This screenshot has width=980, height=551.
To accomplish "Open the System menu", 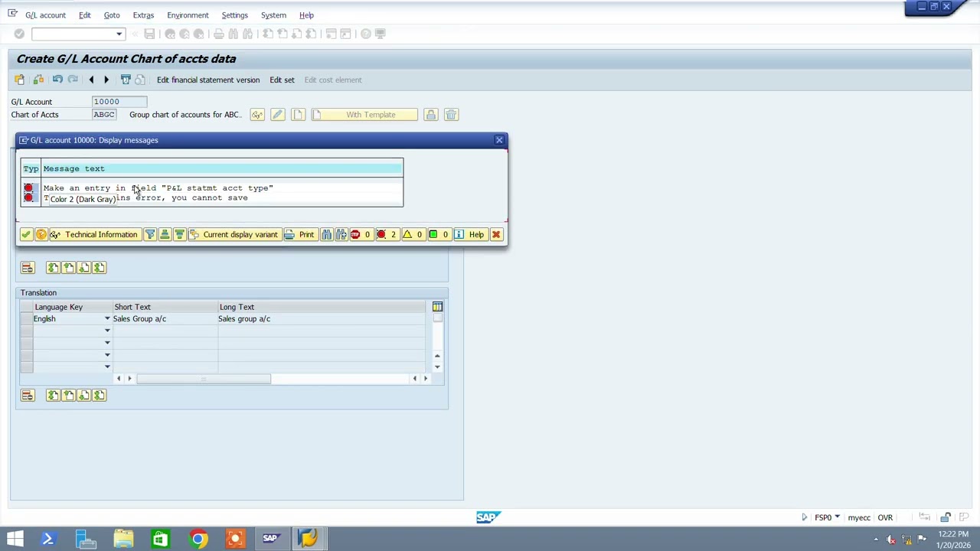I will 273,15.
